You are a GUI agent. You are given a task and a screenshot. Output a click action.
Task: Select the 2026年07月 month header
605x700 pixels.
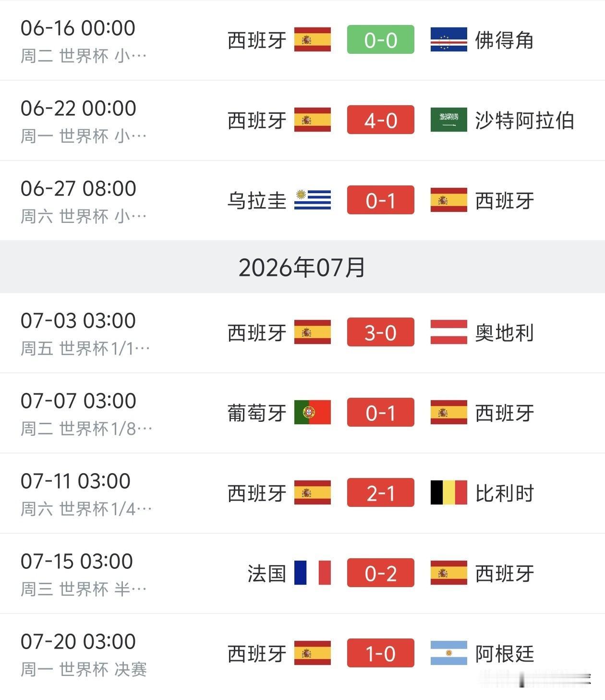click(x=302, y=267)
